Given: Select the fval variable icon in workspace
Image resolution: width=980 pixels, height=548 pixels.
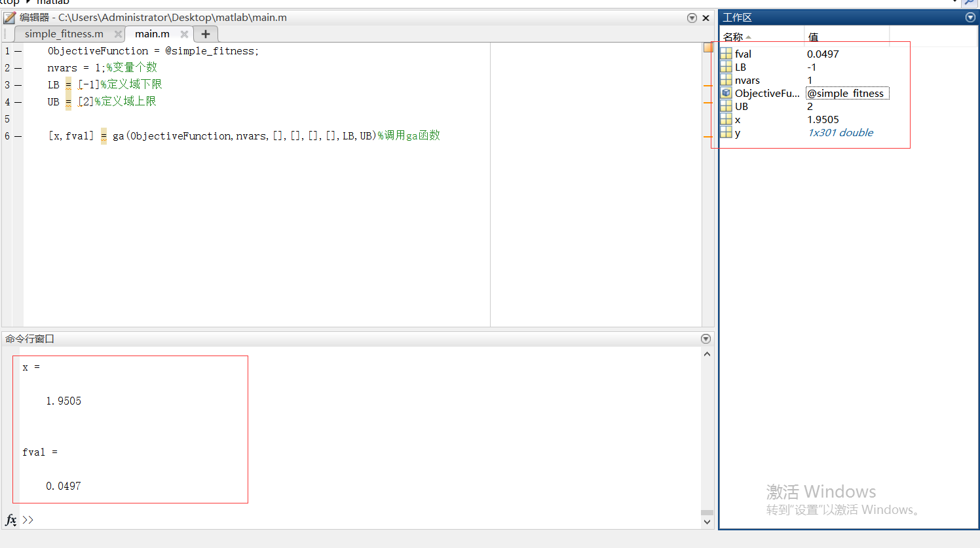Looking at the screenshot, I should point(726,54).
